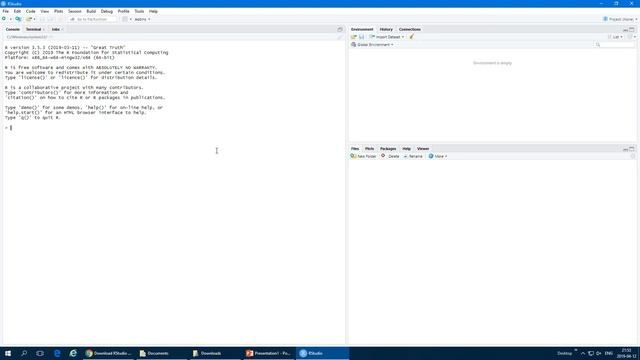The image size is (640, 360).
Task: Open the Debug menu
Action: (x=107, y=11)
